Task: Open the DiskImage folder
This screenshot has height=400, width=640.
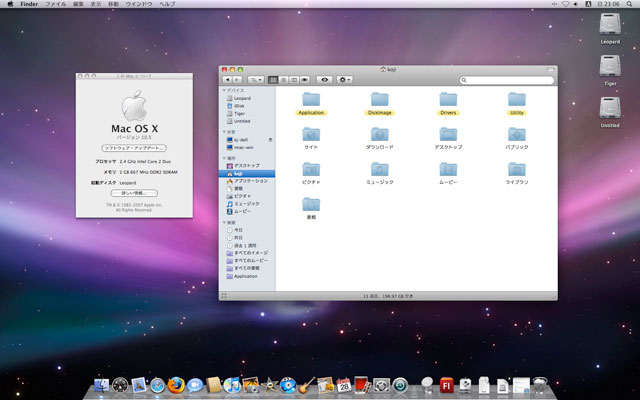Action: click(379, 99)
